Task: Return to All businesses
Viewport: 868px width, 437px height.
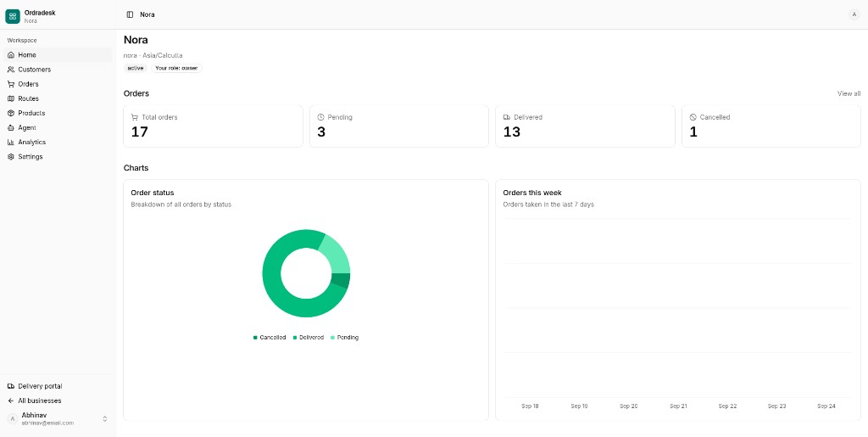Action: [x=58, y=401]
